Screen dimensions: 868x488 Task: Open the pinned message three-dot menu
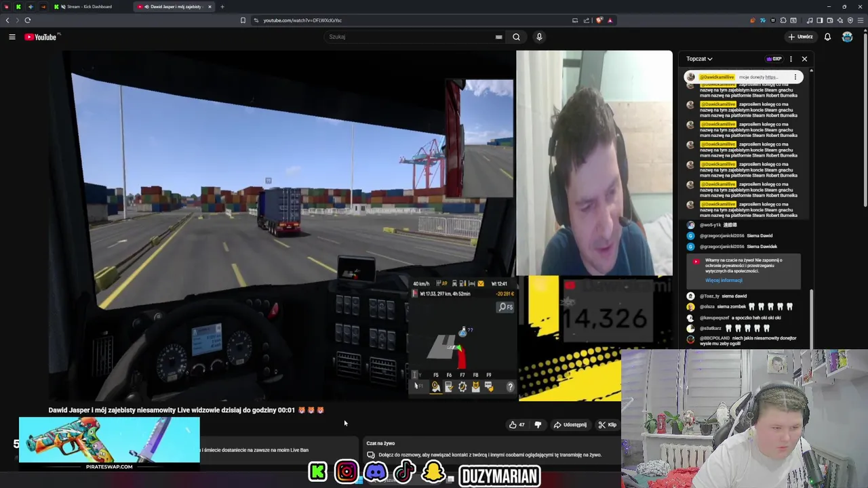pyautogui.click(x=795, y=77)
